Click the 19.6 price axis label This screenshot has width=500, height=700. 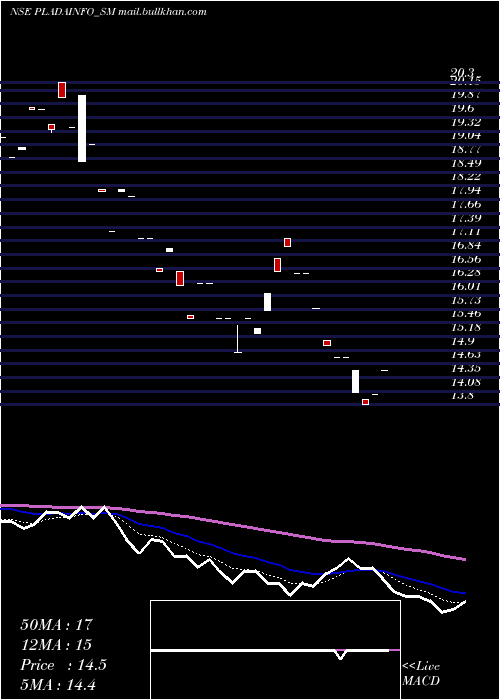462,108
